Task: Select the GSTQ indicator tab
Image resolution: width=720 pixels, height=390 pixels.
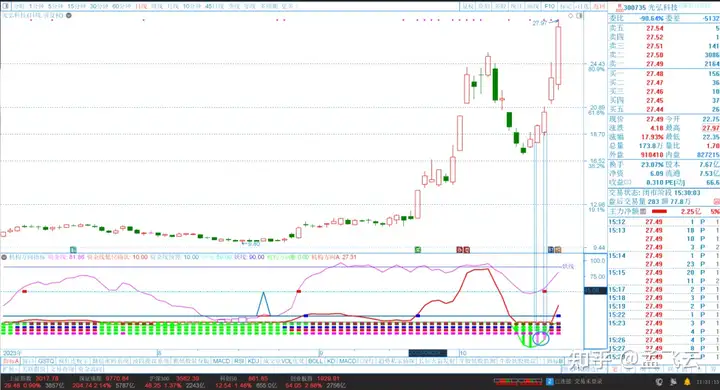Action: [46, 361]
